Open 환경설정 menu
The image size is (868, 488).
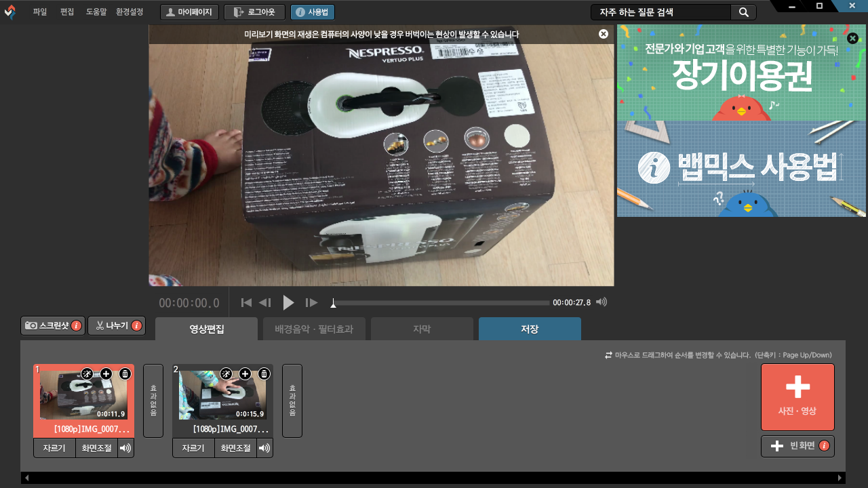pyautogui.click(x=130, y=12)
